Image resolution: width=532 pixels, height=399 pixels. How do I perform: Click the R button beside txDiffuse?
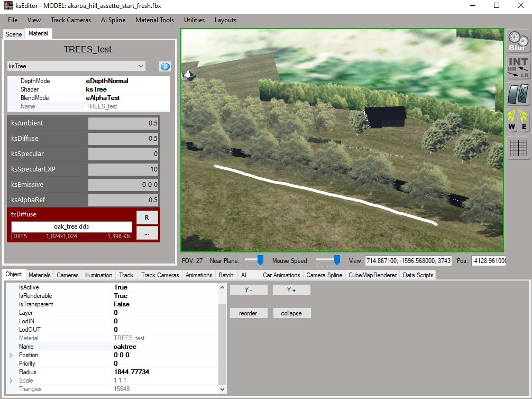[x=147, y=217]
